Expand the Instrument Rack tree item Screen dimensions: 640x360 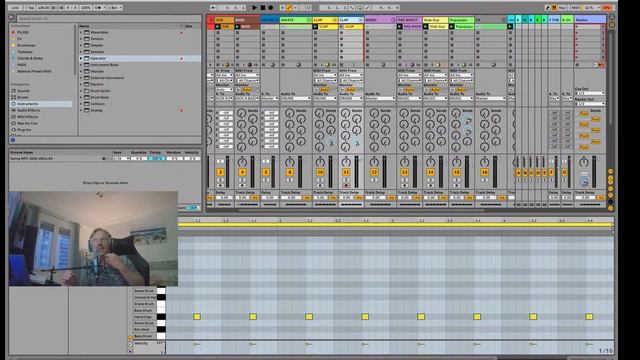point(81,65)
